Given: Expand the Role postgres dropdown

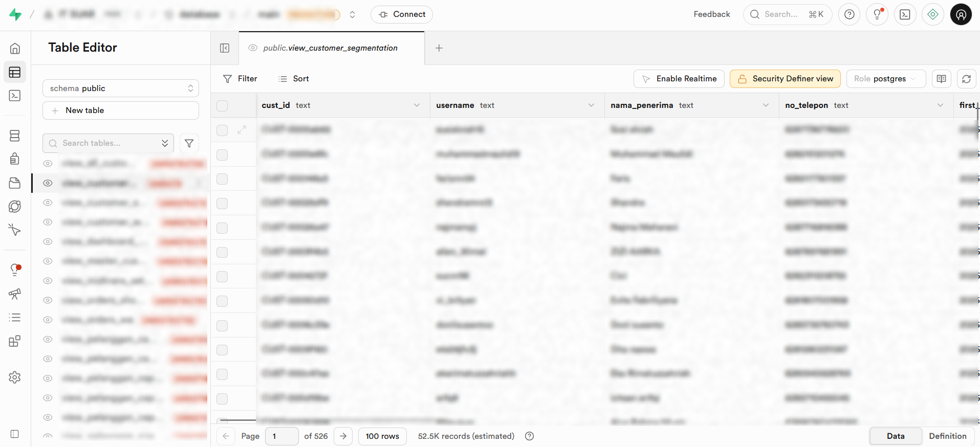Looking at the screenshot, I should (x=885, y=79).
